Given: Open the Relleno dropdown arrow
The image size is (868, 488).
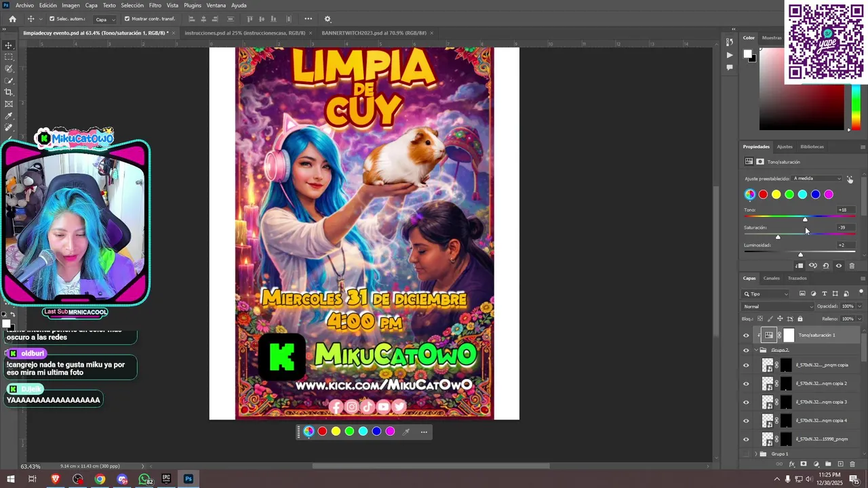Looking at the screenshot, I should click(x=860, y=319).
